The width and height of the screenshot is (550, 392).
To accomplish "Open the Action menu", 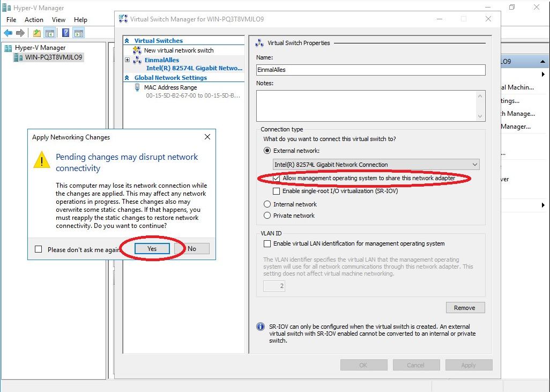I will pyautogui.click(x=34, y=20).
